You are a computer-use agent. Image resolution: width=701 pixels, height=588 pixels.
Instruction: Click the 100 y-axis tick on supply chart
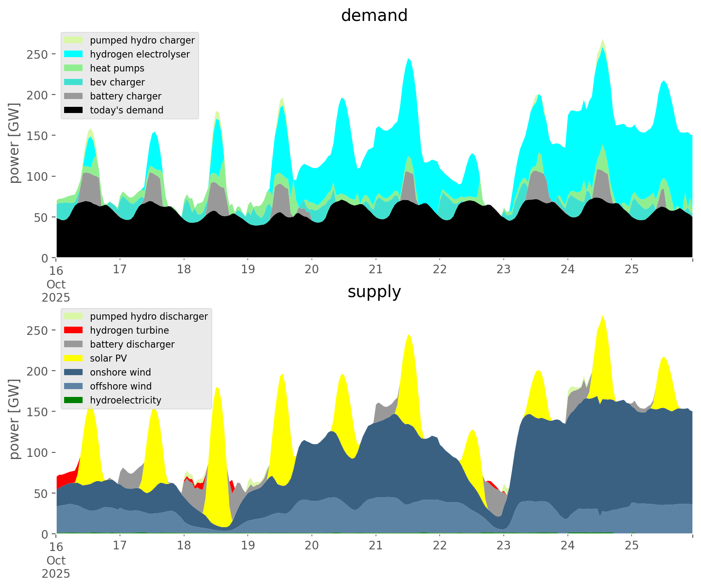tap(38, 452)
